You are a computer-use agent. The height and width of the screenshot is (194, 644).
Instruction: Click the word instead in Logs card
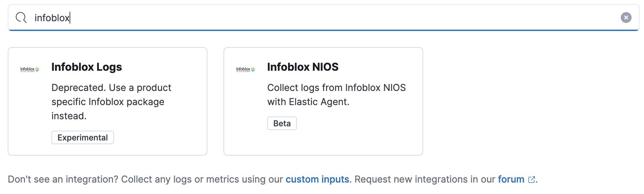click(x=69, y=116)
